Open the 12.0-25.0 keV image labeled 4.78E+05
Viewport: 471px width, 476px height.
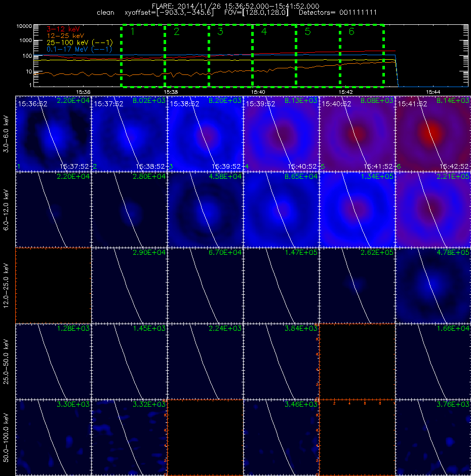433,286
